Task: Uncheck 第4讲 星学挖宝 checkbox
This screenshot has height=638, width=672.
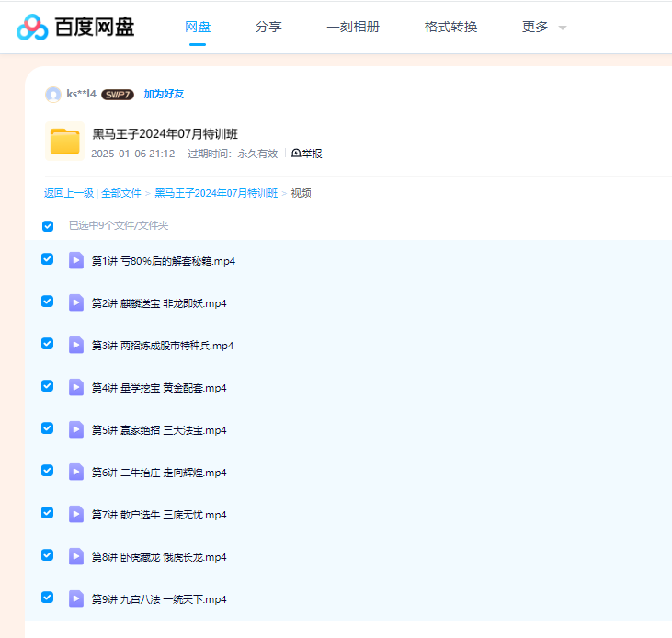Action: tap(47, 385)
